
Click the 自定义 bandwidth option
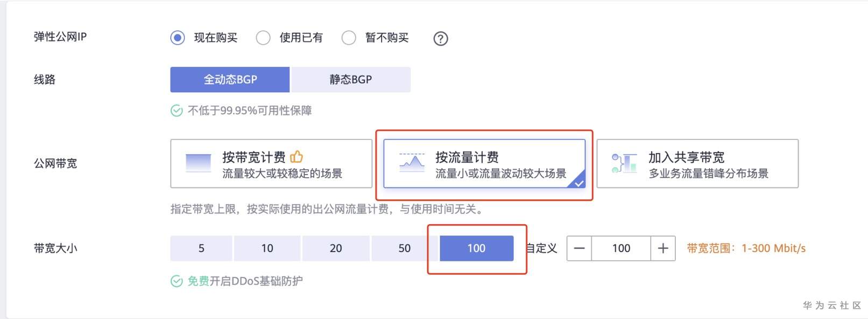click(x=540, y=248)
